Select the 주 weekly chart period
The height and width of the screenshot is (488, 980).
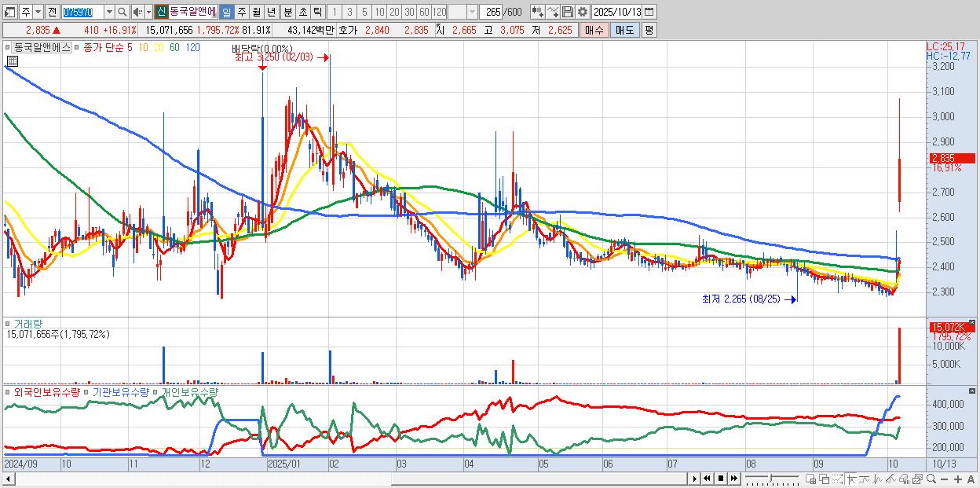241,12
